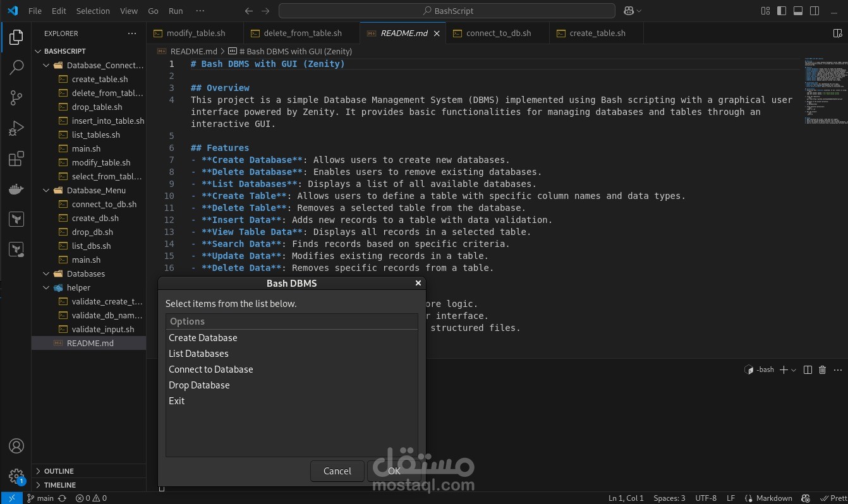Open the Accounts icon in activity bar
Image resolution: width=848 pixels, height=504 pixels.
coord(16,446)
